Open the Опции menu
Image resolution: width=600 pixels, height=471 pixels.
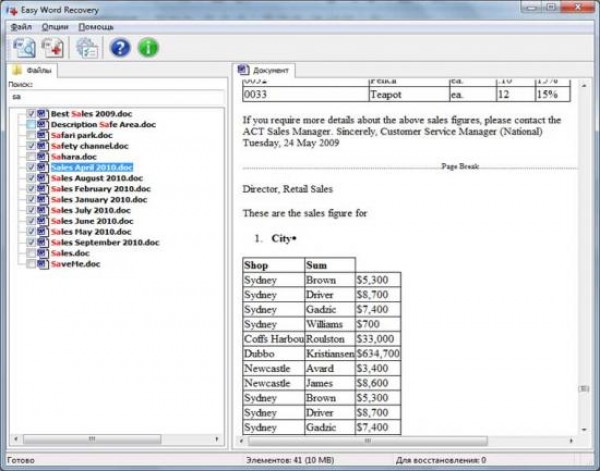(x=54, y=26)
